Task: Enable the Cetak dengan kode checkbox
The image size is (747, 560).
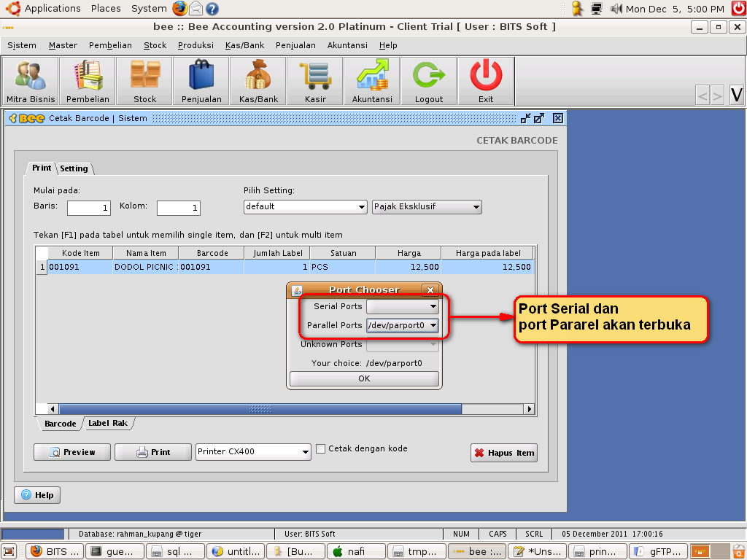Action: click(x=320, y=449)
